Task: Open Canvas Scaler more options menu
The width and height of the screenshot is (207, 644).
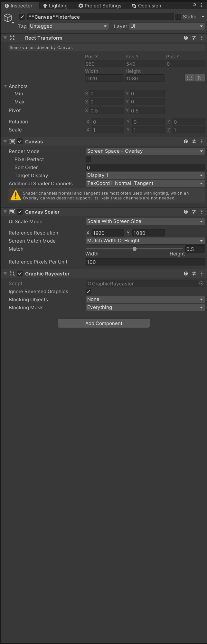Action: click(202, 212)
